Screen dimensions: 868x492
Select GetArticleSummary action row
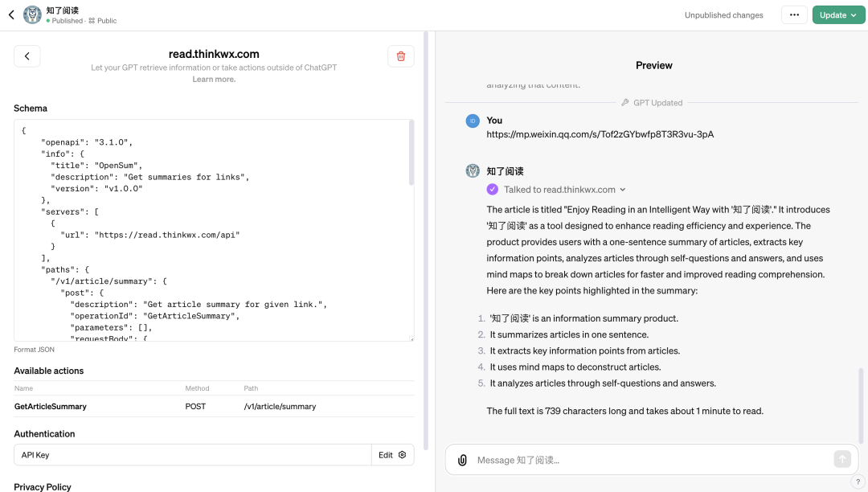[x=214, y=406]
